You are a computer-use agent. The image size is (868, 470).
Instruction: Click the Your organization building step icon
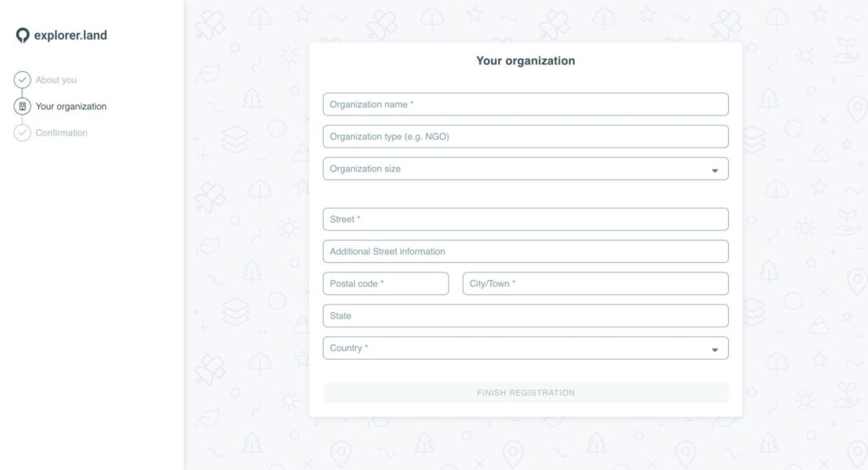tap(22, 107)
